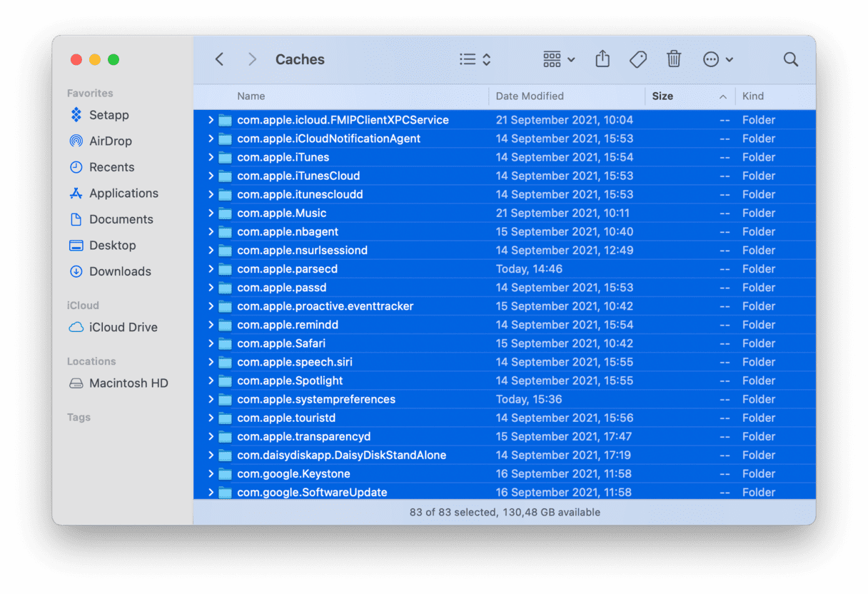Expand the com.google.Keystone folder disclosure arrow
The height and width of the screenshot is (594, 868).
pos(211,473)
